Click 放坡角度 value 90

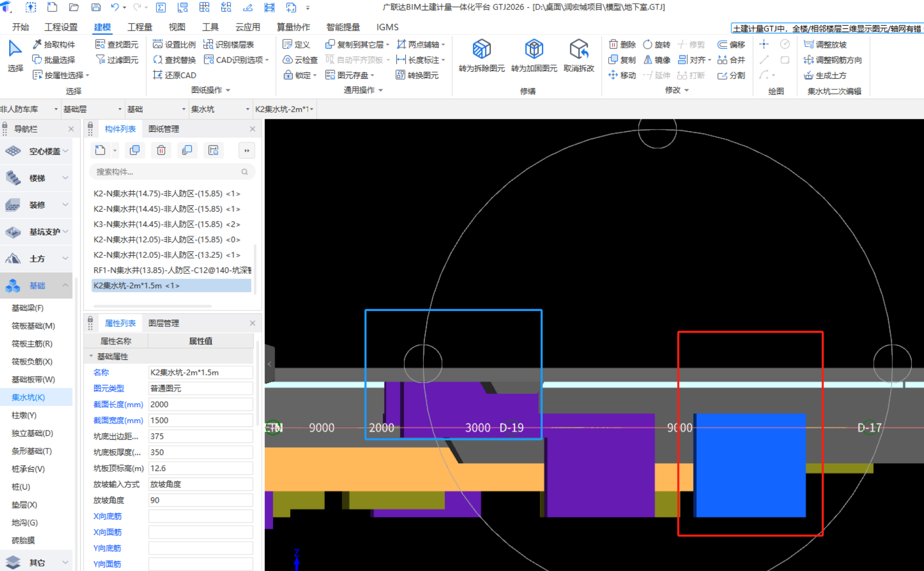200,500
